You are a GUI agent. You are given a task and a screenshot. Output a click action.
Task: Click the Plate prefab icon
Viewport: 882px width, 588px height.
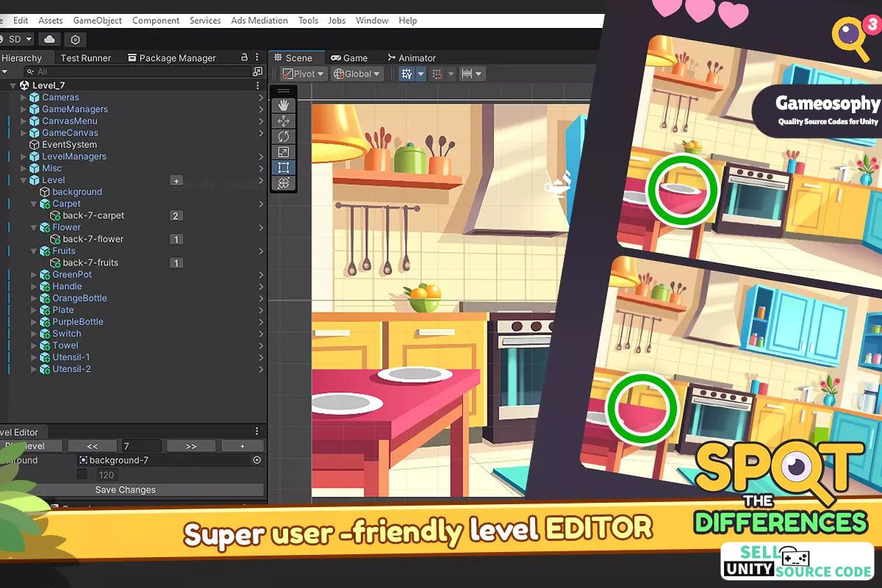[x=44, y=310]
